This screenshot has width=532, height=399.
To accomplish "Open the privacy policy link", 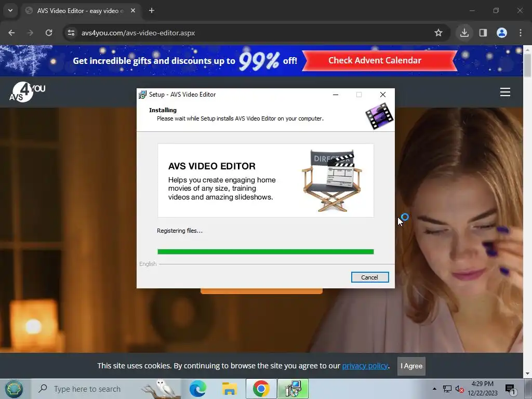I will [365, 366].
